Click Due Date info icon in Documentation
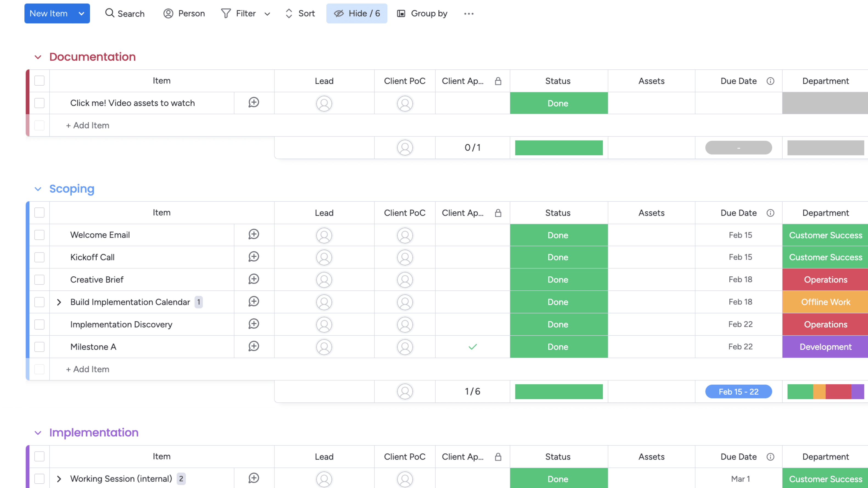The image size is (868, 488). pyautogui.click(x=770, y=81)
